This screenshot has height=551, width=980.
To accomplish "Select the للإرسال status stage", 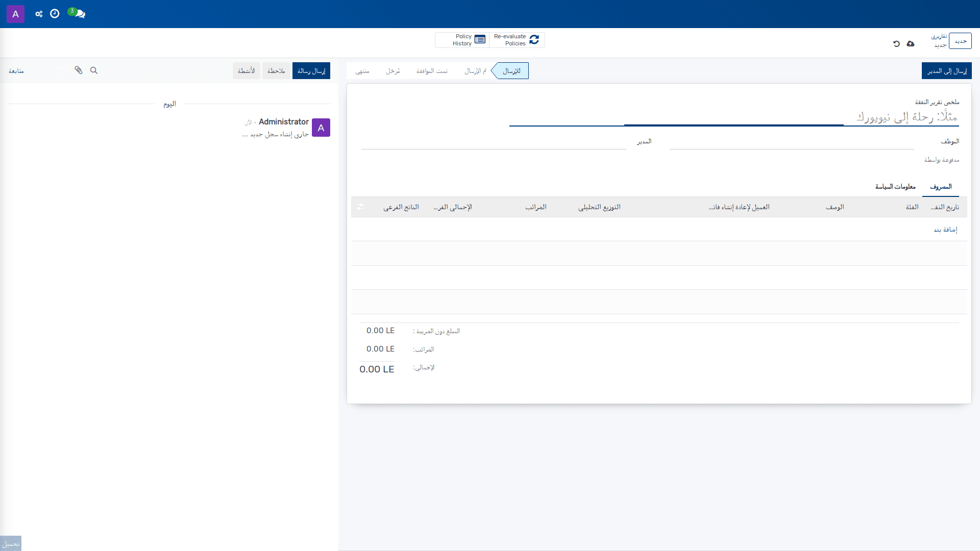I will coord(511,71).
